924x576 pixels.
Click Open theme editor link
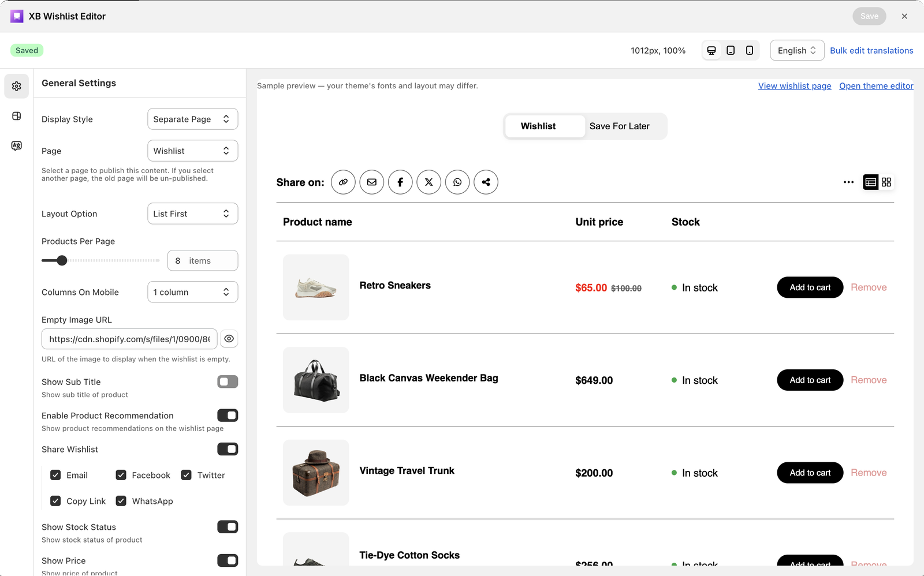(876, 86)
